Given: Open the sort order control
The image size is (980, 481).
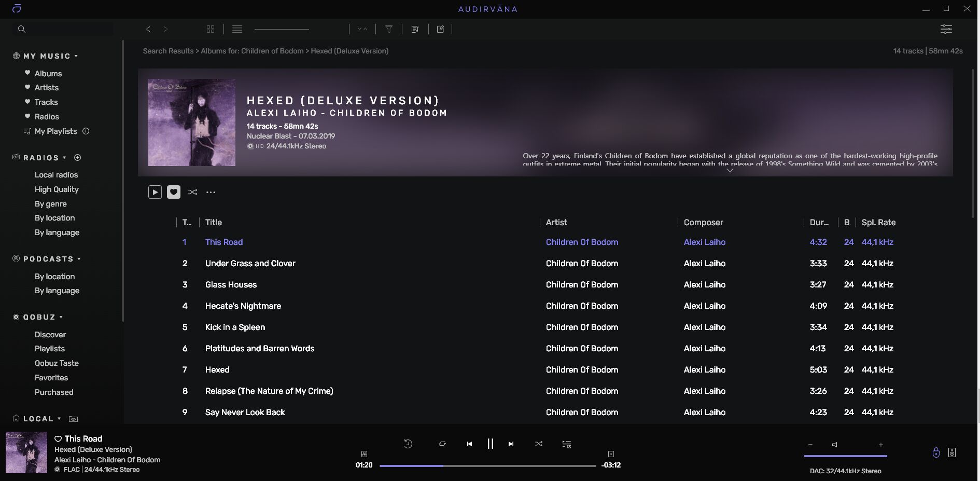Looking at the screenshot, I should point(362,29).
